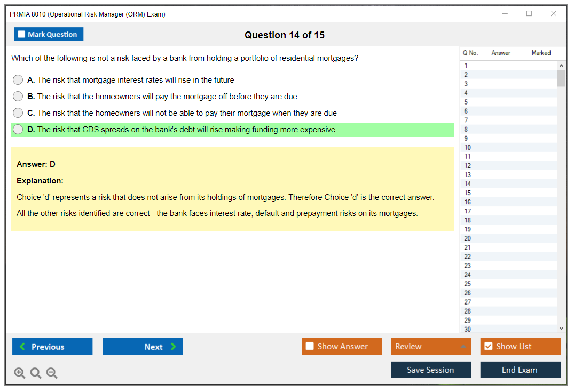Click the zoom out magnifier icon
The image size is (574, 392).
[52, 373]
